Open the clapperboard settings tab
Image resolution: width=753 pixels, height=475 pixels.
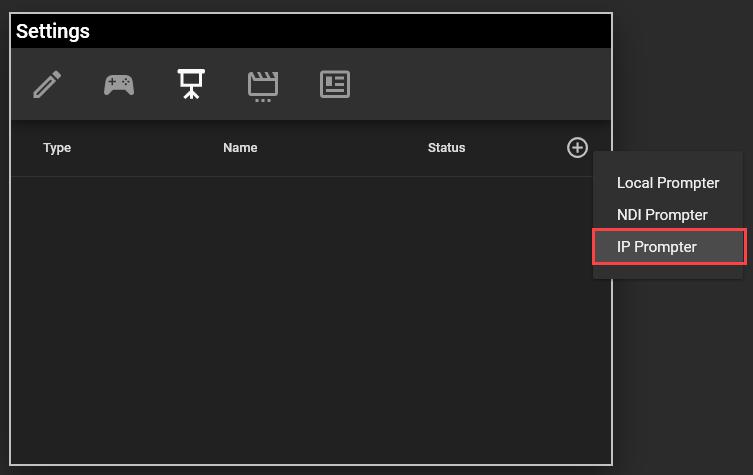tap(263, 86)
